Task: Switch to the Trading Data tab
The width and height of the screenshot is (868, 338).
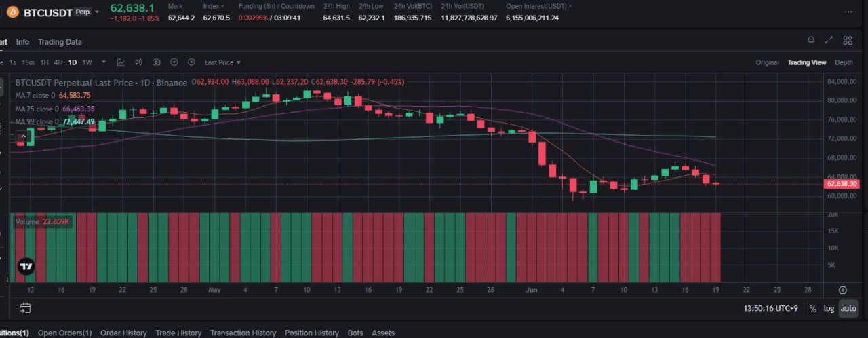Action: (x=60, y=42)
